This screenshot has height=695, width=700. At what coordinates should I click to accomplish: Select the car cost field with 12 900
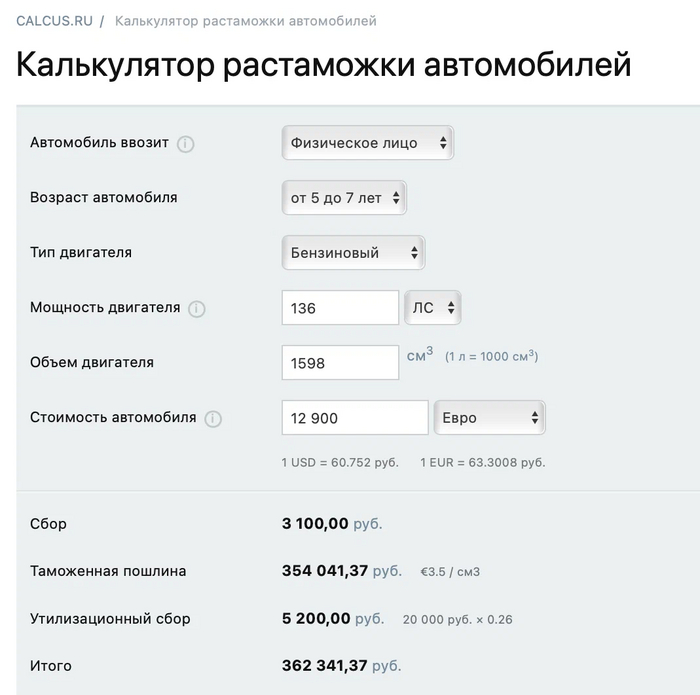(x=355, y=418)
